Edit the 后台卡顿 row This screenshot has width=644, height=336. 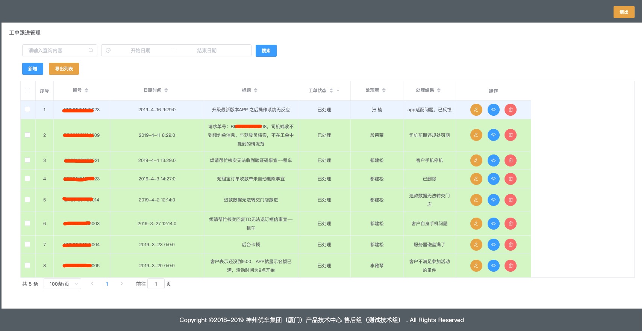click(x=476, y=245)
